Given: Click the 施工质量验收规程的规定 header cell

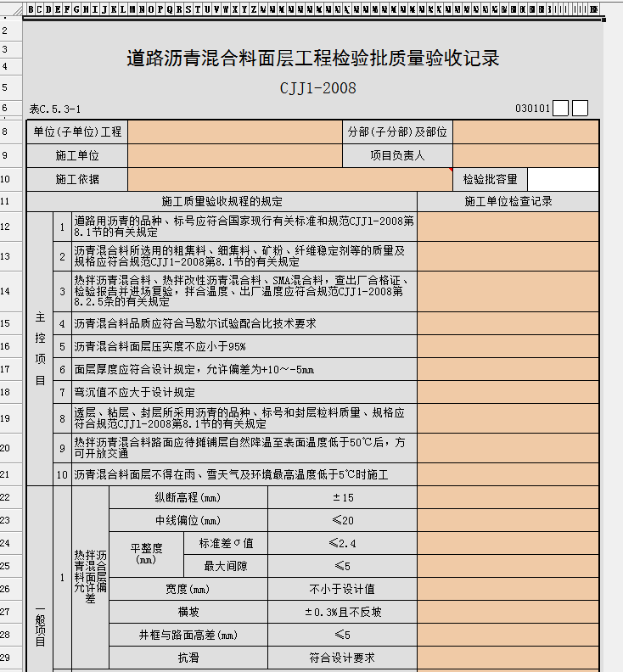Looking at the screenshot, I should [222, 201].
